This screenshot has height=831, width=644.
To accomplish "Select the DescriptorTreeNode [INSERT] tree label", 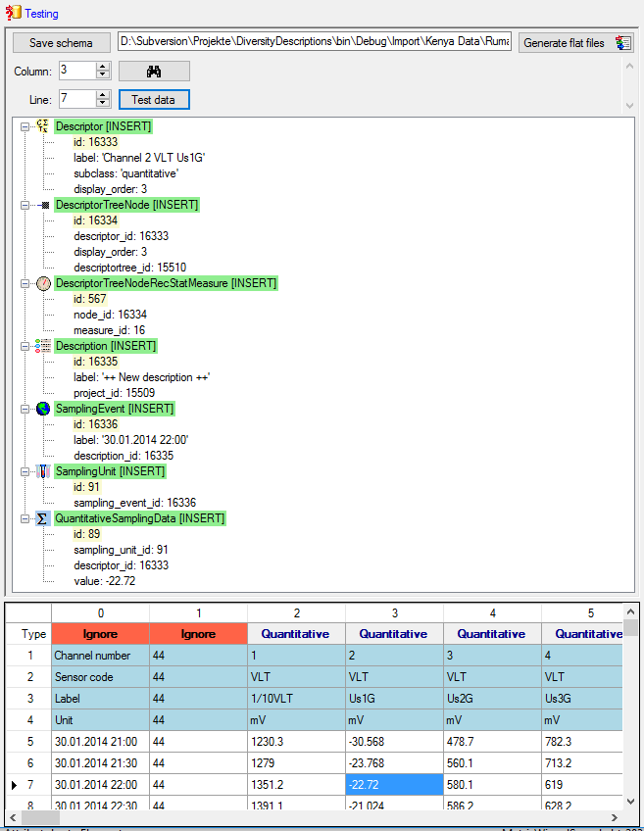I will [x=126, y=205].
